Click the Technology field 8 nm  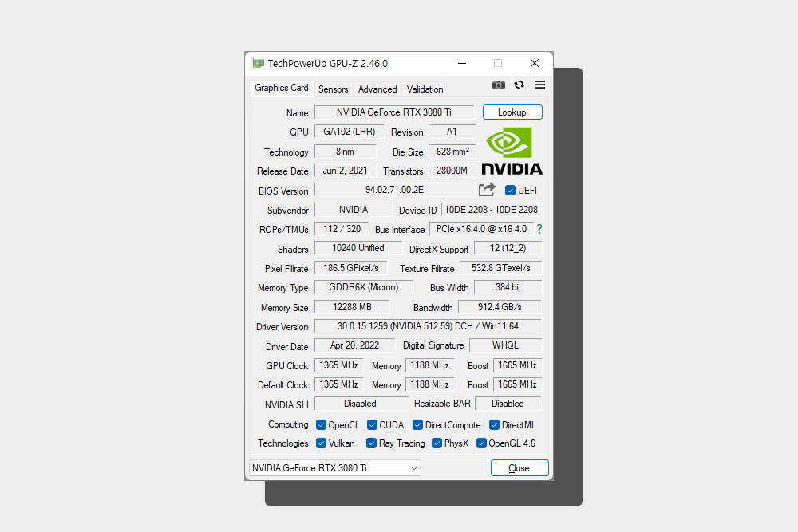345,152
